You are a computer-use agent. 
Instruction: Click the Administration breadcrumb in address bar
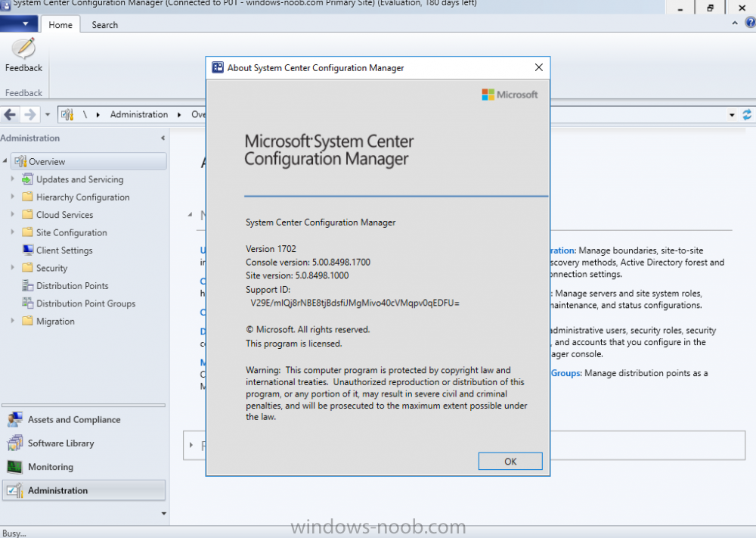pyautogui.click(x=139, y=114)
